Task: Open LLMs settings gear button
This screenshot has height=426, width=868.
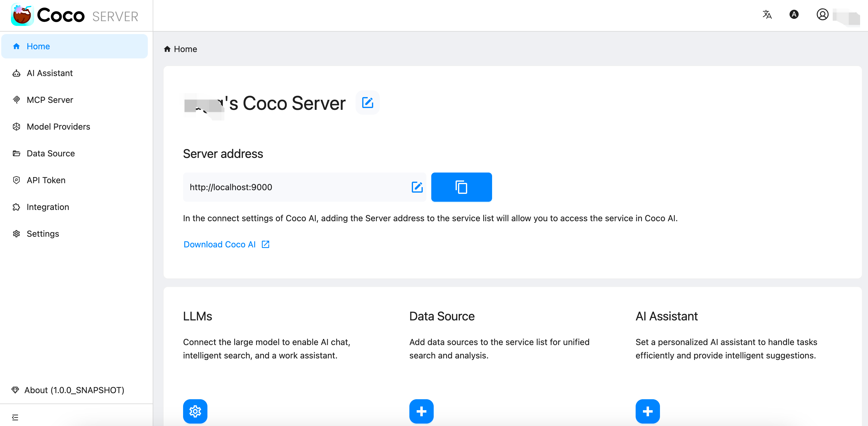Action: coord(195,411)
